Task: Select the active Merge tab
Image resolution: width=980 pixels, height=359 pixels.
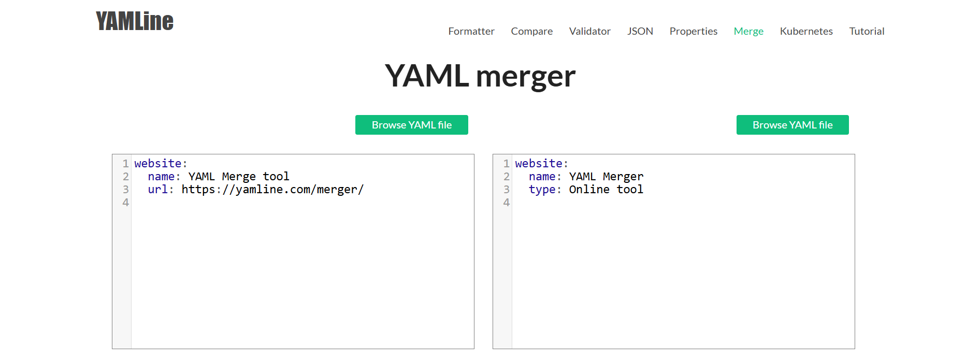Action: [x=748, y=31]
